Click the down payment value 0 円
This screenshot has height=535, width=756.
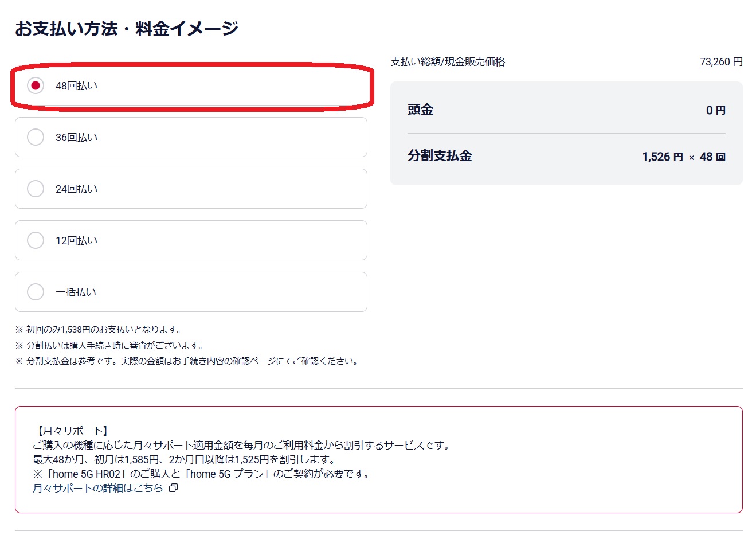pyautogui.click(x=716, y=110)
